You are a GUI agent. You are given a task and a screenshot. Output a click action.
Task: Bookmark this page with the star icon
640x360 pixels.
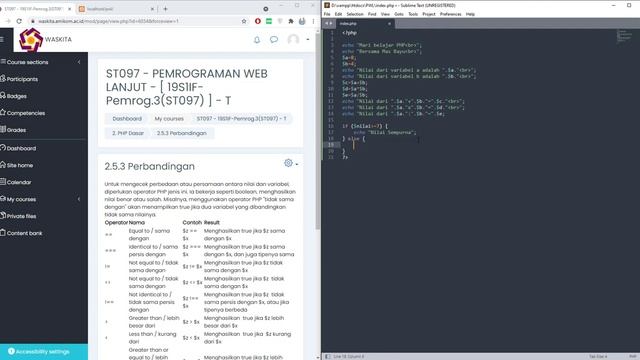pyautogui.click(x=244, y=21)
